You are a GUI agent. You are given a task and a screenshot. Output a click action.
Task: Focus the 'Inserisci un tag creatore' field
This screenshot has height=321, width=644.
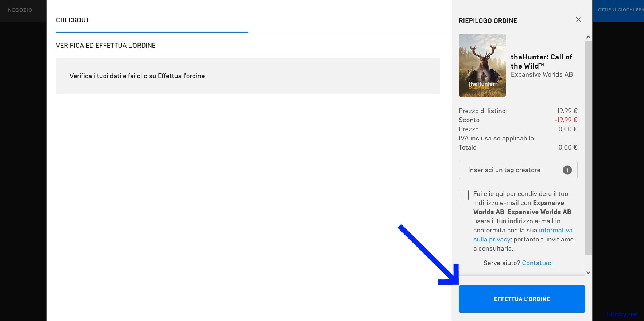511,170
